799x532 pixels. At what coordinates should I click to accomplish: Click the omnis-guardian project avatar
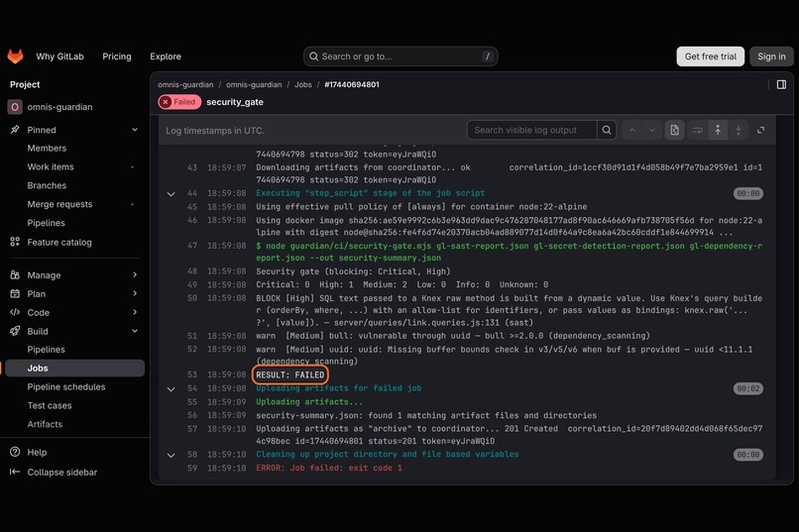point(15,107)
